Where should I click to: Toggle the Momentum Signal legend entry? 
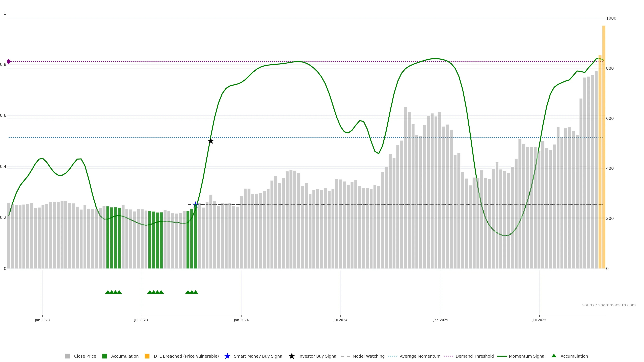pyautogui.click(x=527, y=356)
